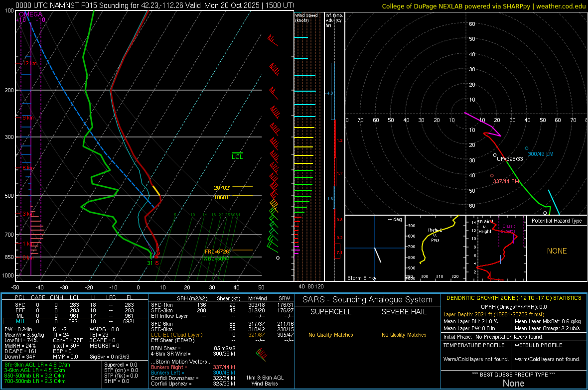588x390 pixels.
Task: Select the SFC parcel row
Action: pos(75,305)
